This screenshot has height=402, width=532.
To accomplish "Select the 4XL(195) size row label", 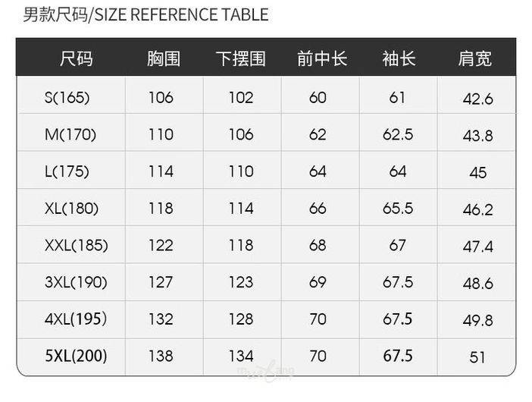I will coord(76,319).
